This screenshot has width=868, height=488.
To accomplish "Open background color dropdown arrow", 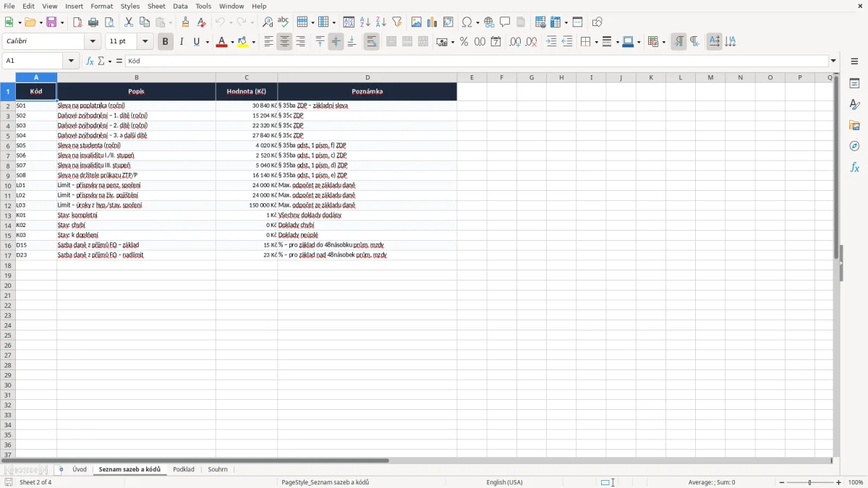I will click(254, 42).
